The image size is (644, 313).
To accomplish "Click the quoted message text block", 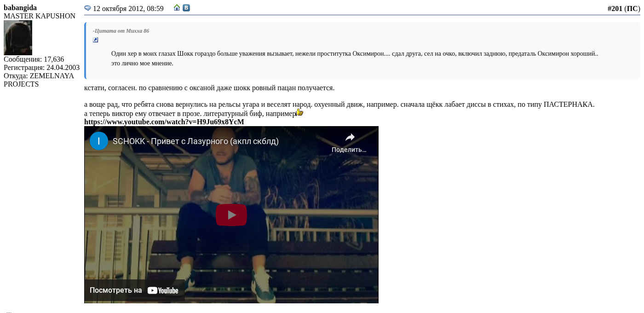I will click(x=354, y=58).
